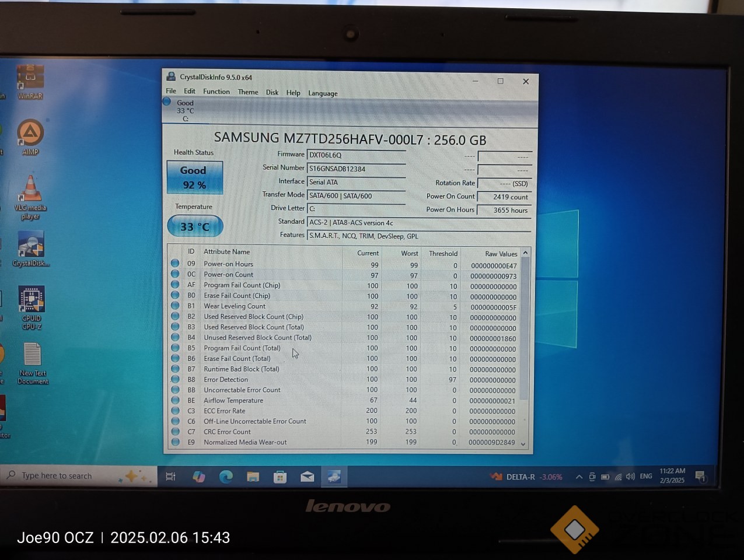Open Microsoft Store from the taskbar
The width and height of the screenshot is (744, 560).
(280, 477)
